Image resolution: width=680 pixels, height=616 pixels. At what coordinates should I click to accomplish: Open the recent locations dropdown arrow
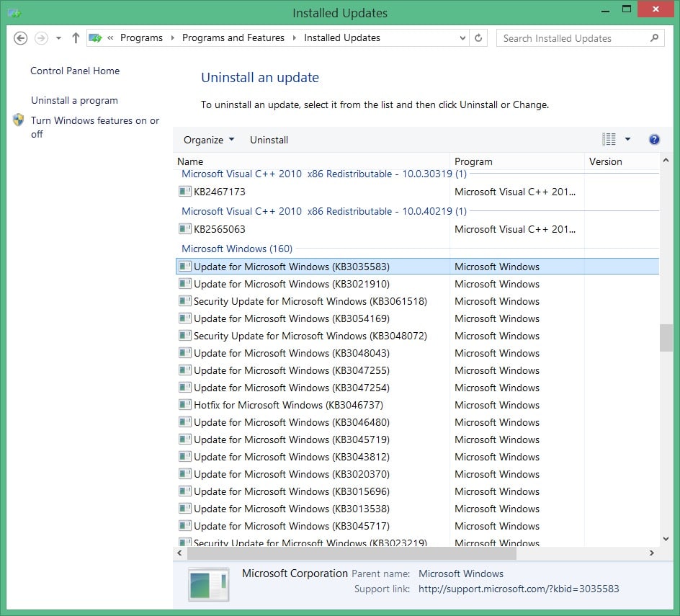pyautogui.click(x=58, y=38)
